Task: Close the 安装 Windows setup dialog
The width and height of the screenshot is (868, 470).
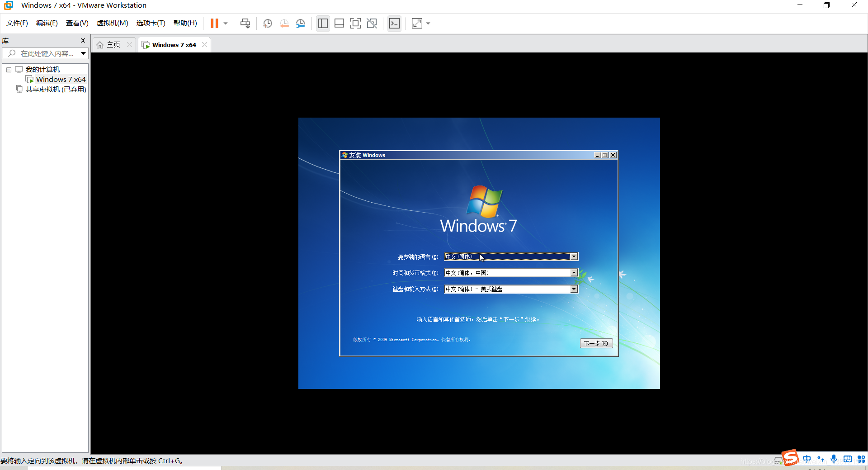Action: [613, 155]
